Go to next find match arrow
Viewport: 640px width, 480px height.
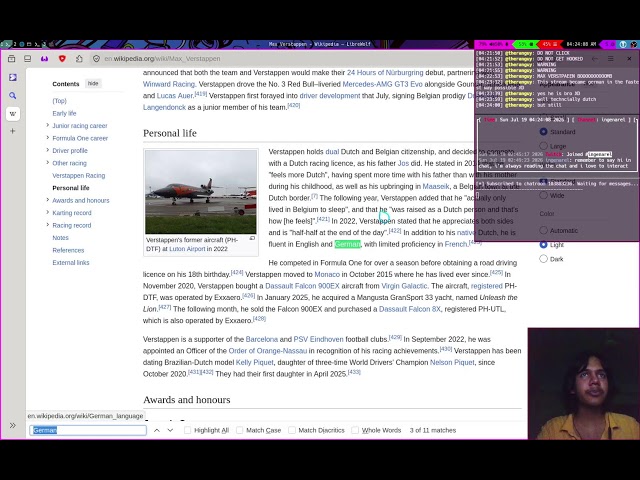pos(170,430)
